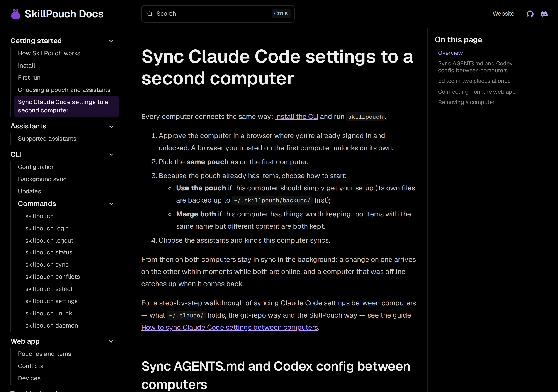Open the 'skillpouch settings' command page
This screenshot has height=392, width=558.
51,301
